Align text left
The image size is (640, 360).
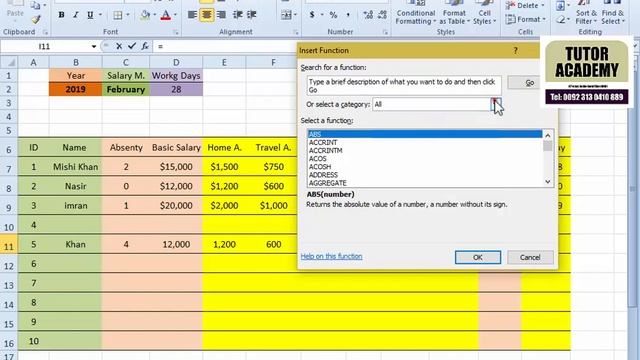[x=192, y=15]
